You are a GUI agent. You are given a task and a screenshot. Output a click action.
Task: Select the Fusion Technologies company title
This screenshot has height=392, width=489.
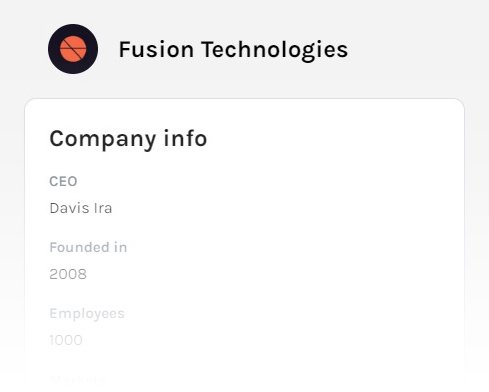(233, 50)
